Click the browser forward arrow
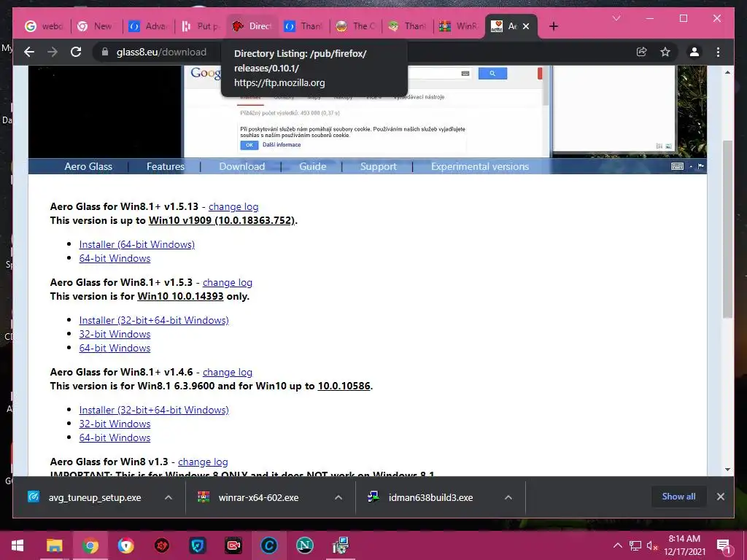 click(x=53, y=52)
